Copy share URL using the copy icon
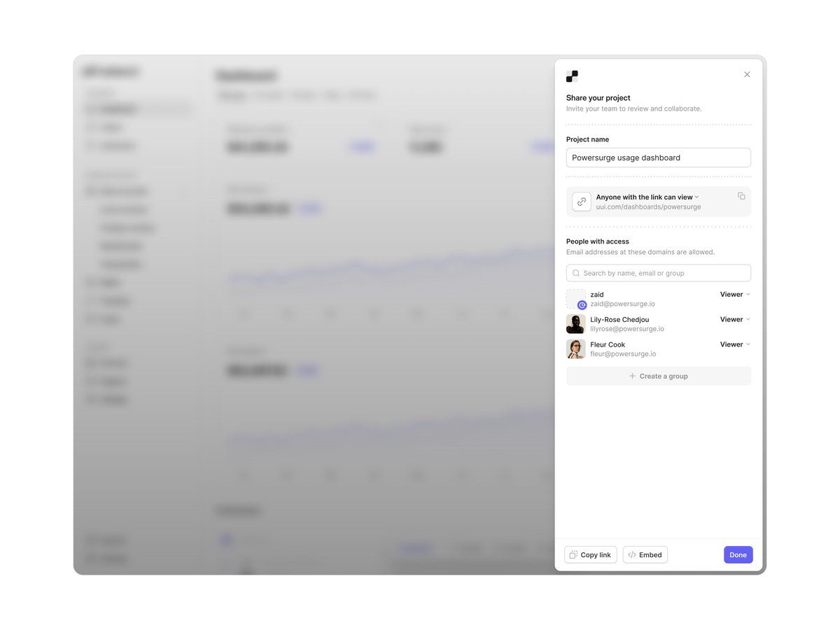The width and height of the screenshot is (840, 630). (741, 196)
